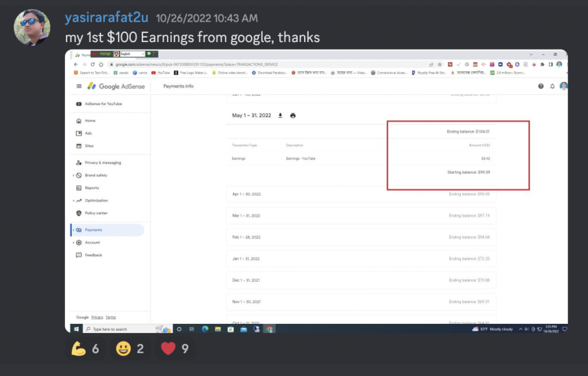Expand the Dec 1 – 31, 2021 row
Viewport: 588px width, 376px height.
click(361, 280)
